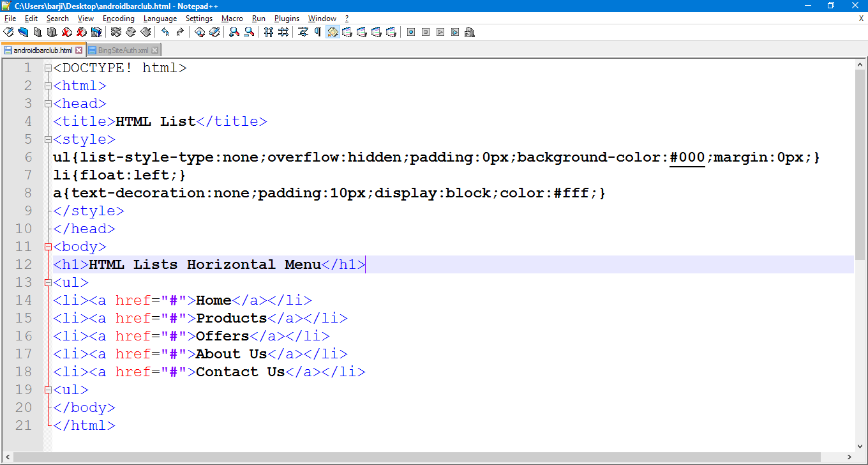Select the Print toolbar icon
Viewport: 868px width, 465px height.
tap(94, 32)
